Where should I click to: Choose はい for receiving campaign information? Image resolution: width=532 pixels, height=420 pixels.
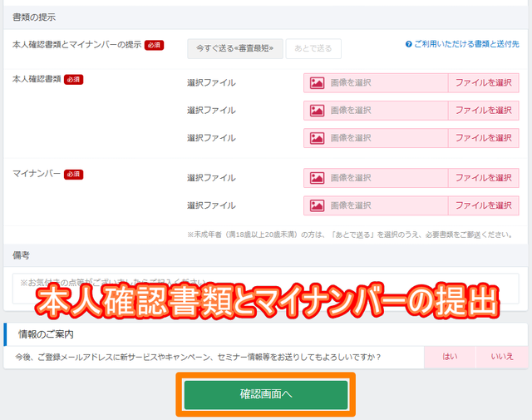click(450, 357)
